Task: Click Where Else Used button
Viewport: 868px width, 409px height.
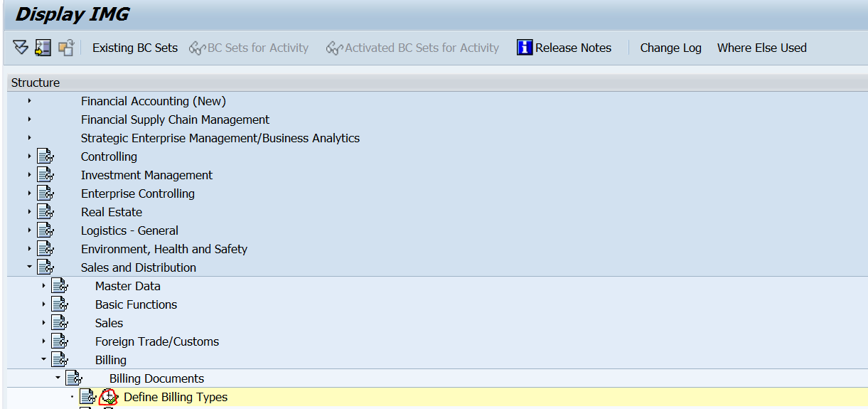Action: [x=761, y=48]
